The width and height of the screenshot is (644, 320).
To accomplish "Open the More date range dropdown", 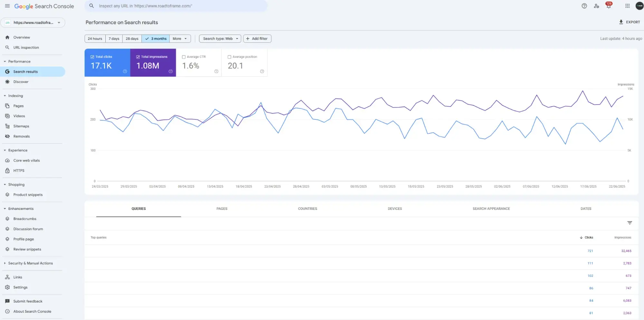I will coord(180,38).
